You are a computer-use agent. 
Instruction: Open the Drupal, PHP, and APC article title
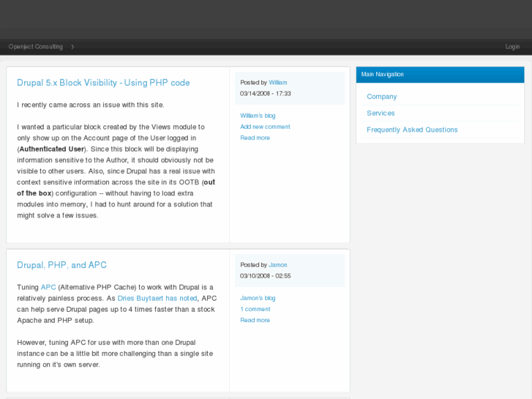pos(61,265)
